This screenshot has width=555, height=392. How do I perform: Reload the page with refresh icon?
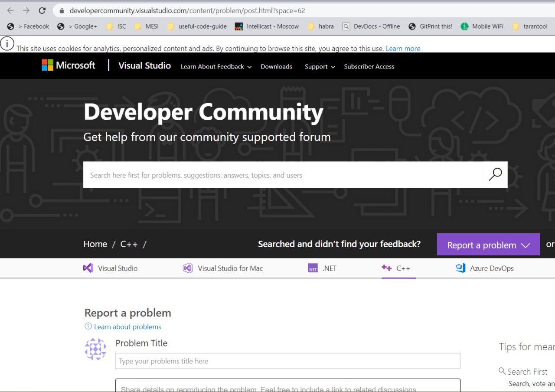[42, 10]
